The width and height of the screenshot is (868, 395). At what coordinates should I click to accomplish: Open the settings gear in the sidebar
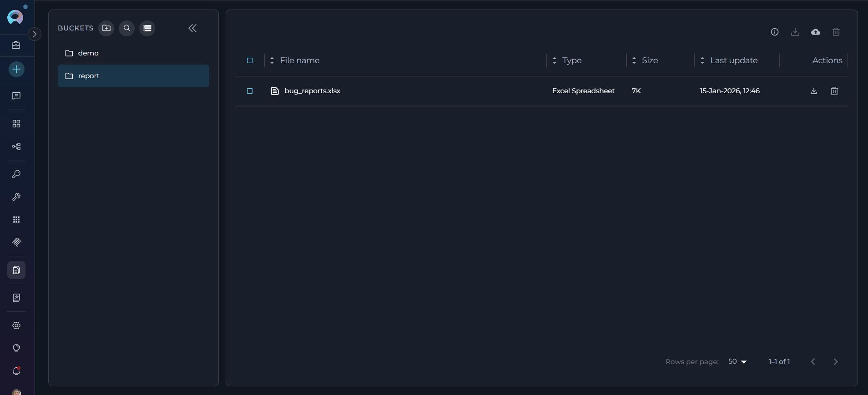[16, 325]
